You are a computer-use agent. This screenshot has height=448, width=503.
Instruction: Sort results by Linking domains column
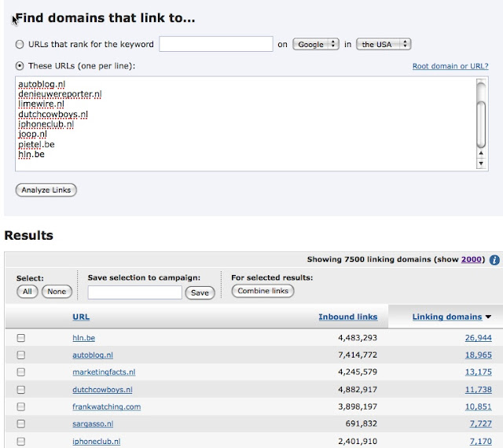coord(447,317)
